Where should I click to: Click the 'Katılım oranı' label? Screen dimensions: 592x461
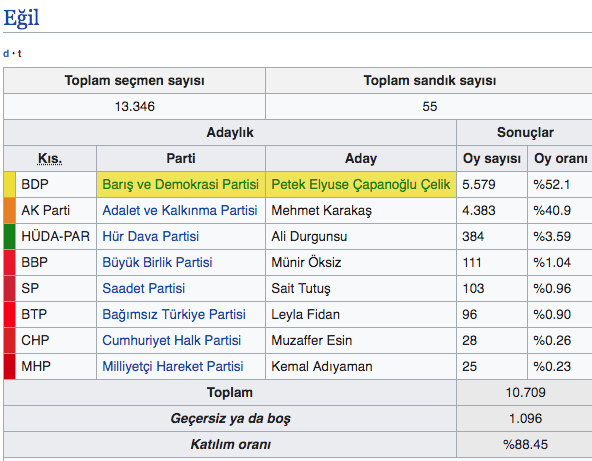point(230,444)
